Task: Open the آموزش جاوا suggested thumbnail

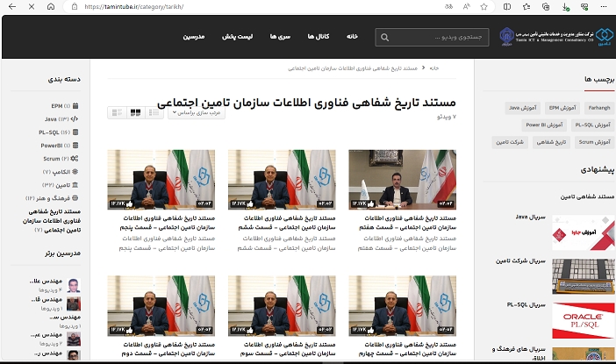Action: (583, 232)
